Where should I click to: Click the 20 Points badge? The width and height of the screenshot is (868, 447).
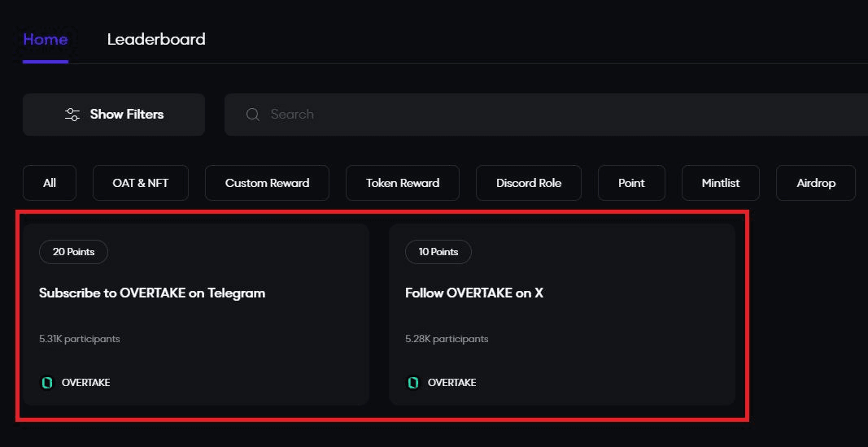coord(74,252)
